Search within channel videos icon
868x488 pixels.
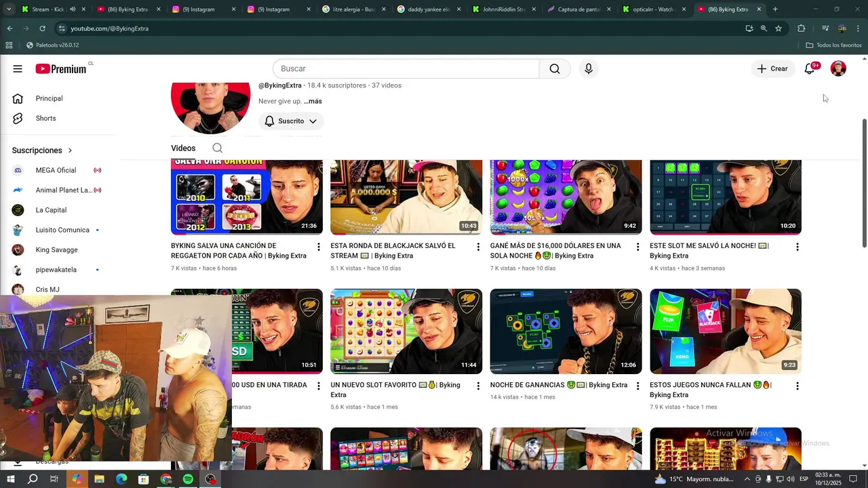click(x=217, y=148)
